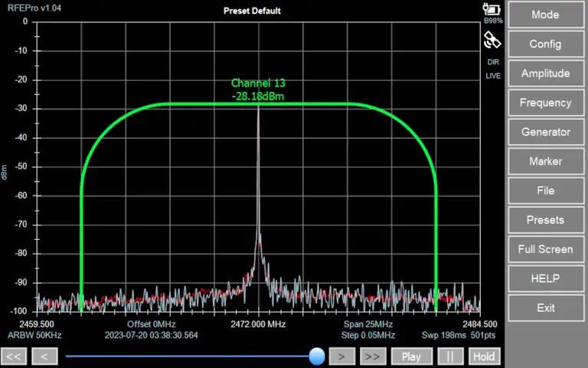Skip to end with >> button
The width and height of the screenshot is (588, 368).
pyautogui.click(x=373, y=356)
